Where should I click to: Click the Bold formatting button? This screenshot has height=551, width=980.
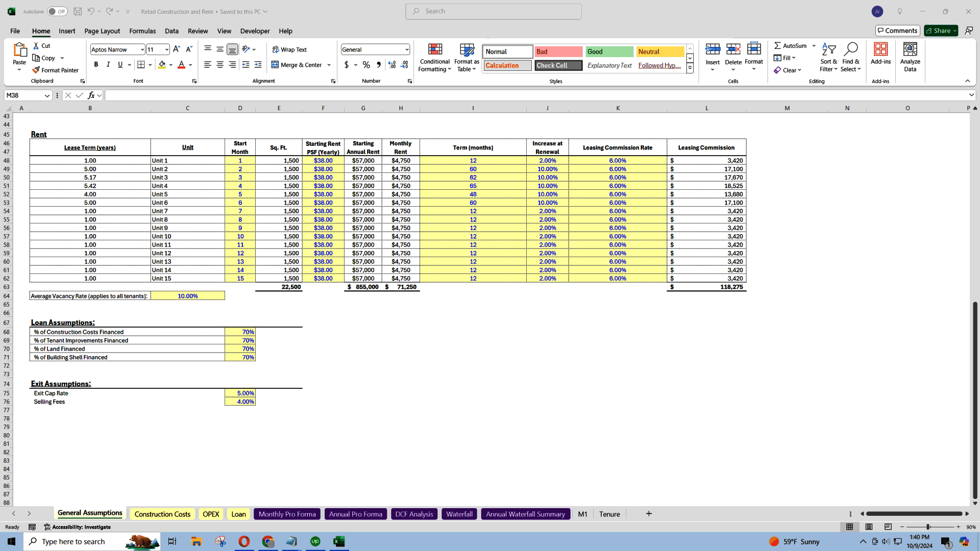96,65
